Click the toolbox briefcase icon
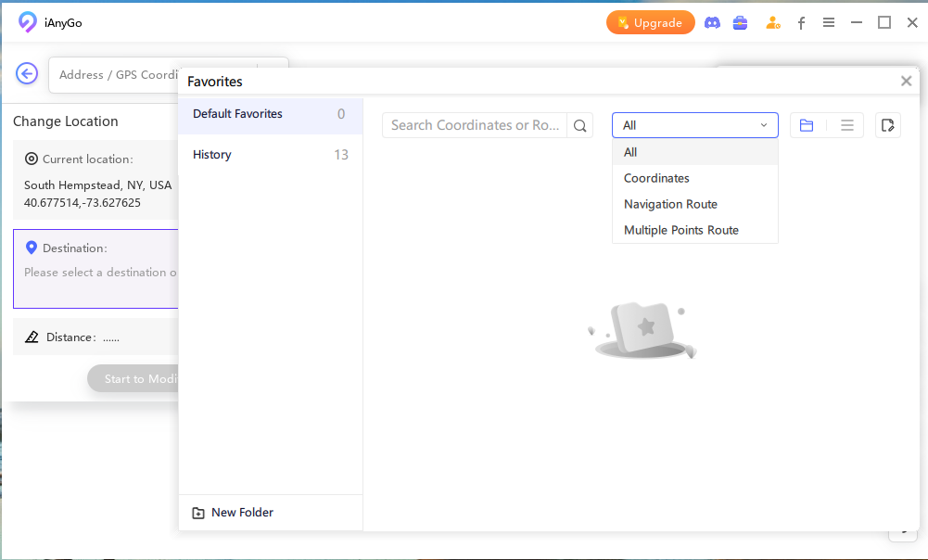The height and width of the screenshot is (560, 928). point(740,23)
